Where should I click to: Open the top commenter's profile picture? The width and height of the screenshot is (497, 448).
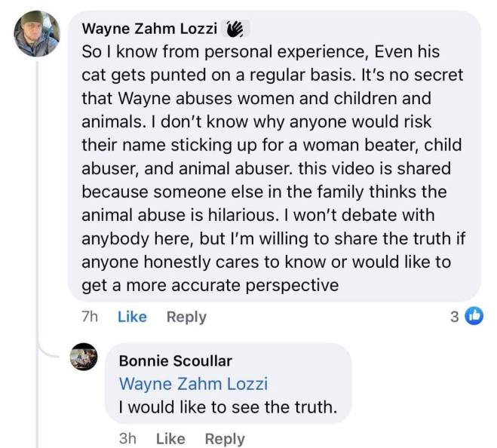[x=37, y=35]
